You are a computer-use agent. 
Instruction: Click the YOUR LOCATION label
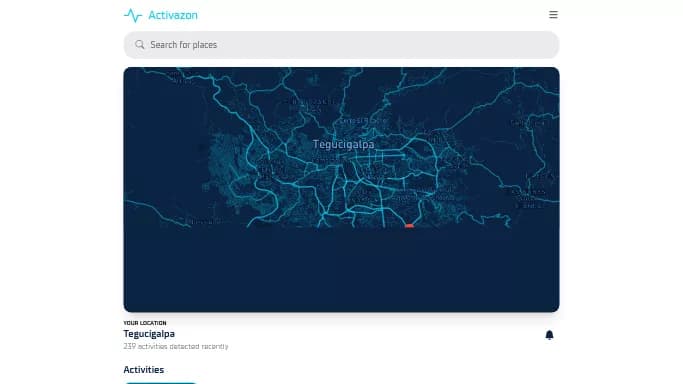145,323
